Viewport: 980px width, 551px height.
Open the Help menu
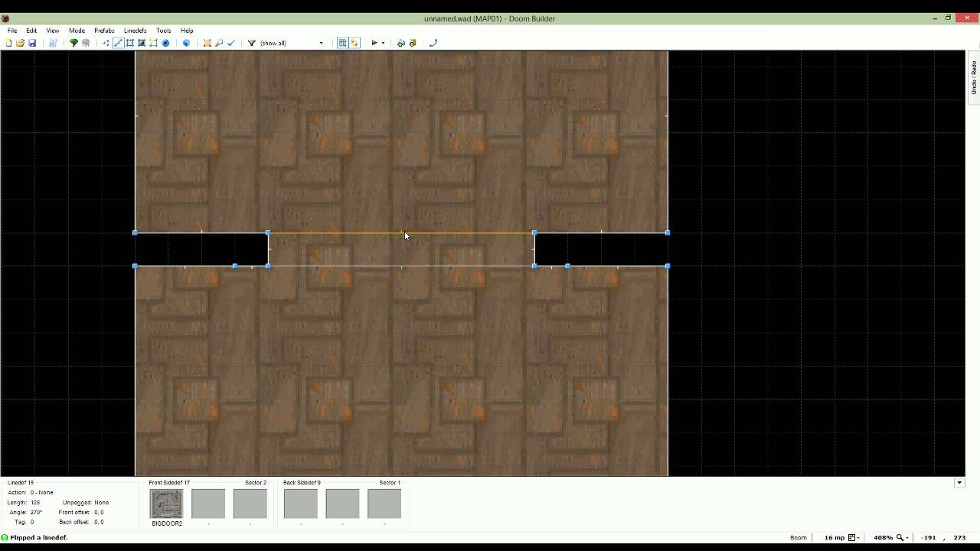187,31
